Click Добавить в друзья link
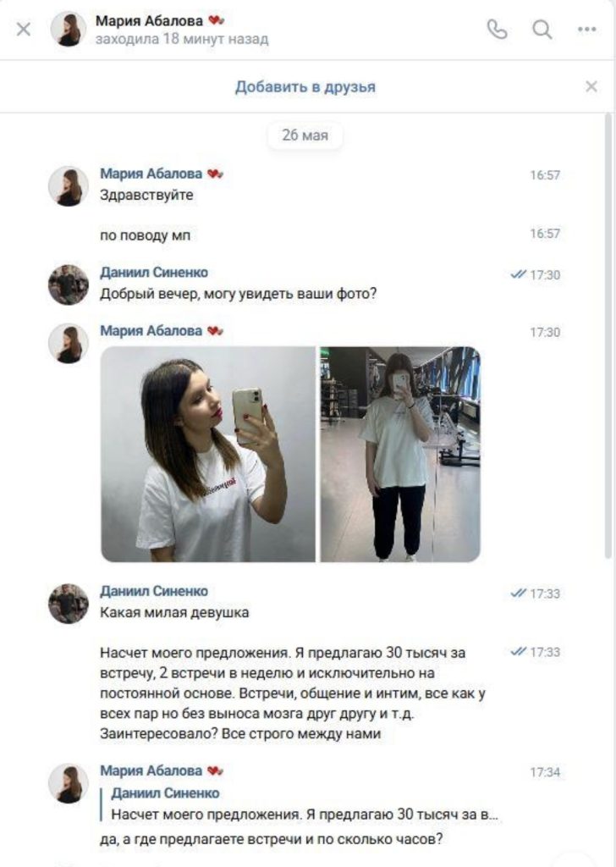Screen dimensions: 616x867 [305, 87]
